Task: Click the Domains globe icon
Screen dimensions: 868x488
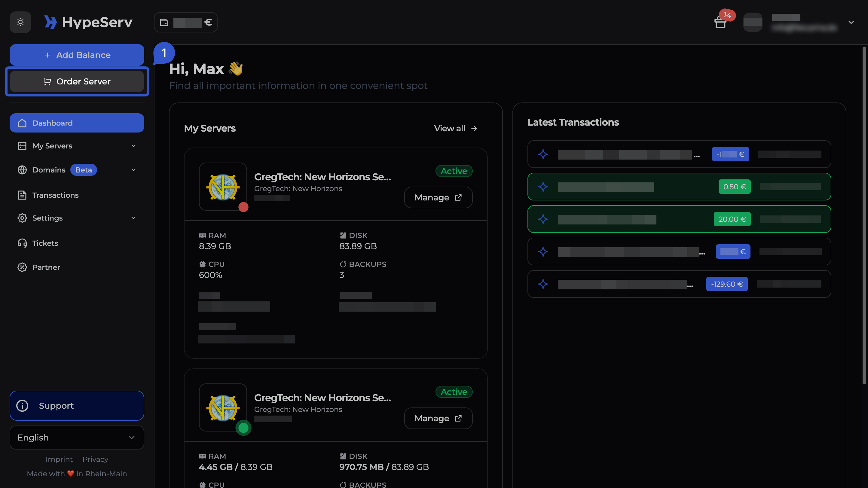Action: click(x=22, y=170)
